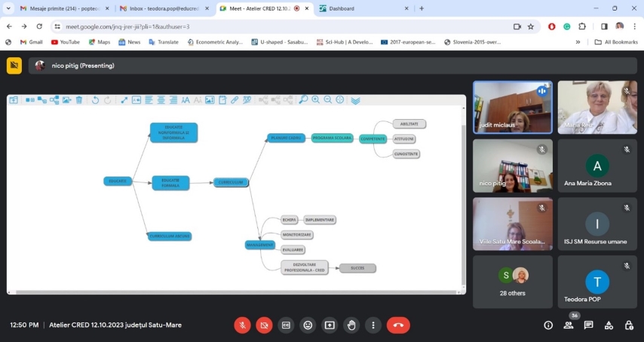Expand hidden bookmarks overflow chevron
This screenshot has height=342, width=644.
(578, 42)
